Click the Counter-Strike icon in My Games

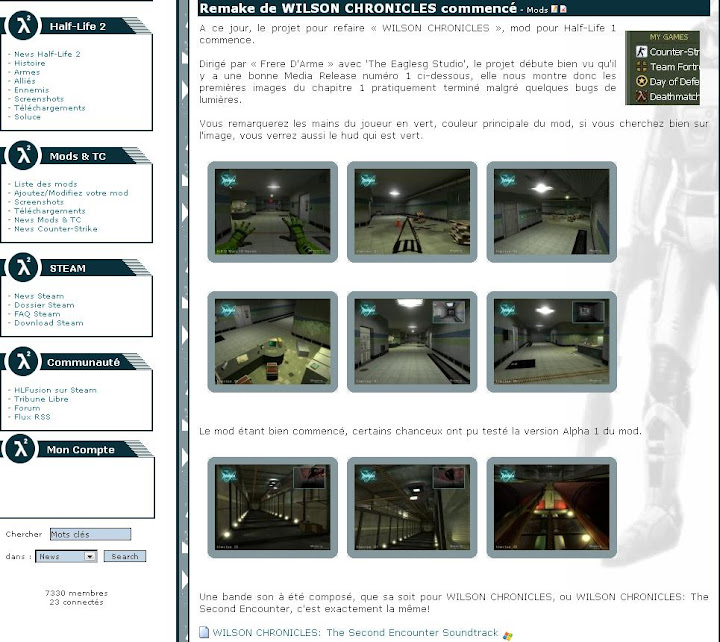tap(641, 51)
